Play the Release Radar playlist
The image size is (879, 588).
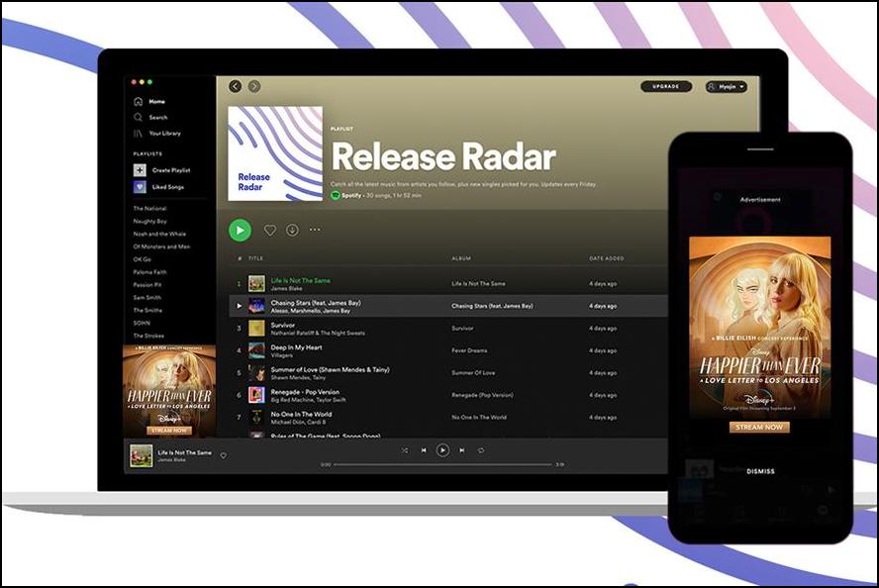click(x=240, y=230)
